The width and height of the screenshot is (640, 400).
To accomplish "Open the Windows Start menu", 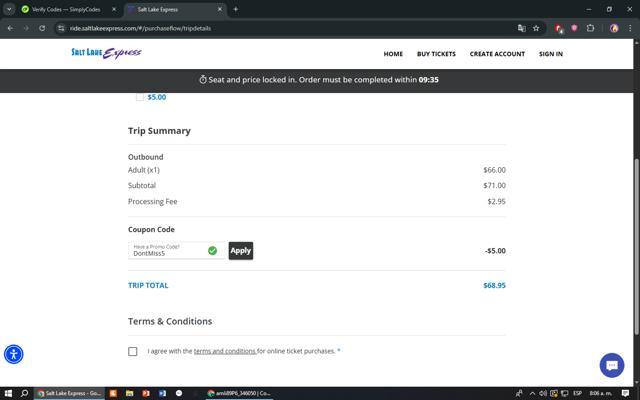I will pyautogui.click(x=8, y=393).
